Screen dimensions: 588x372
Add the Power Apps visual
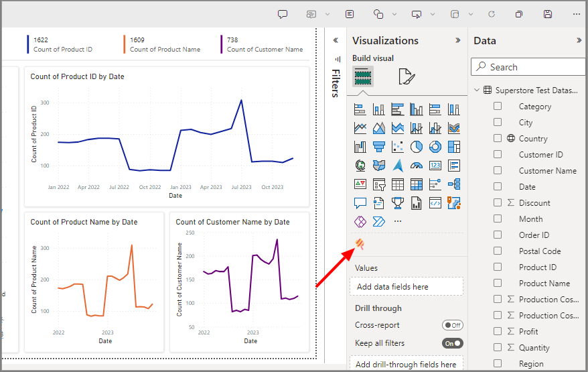point(360,221)
